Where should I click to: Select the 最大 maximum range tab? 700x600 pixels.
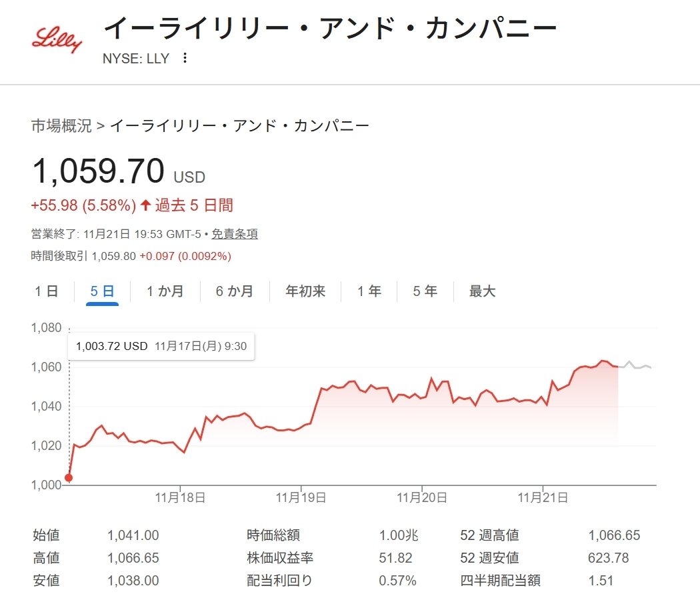click(482, 291)
